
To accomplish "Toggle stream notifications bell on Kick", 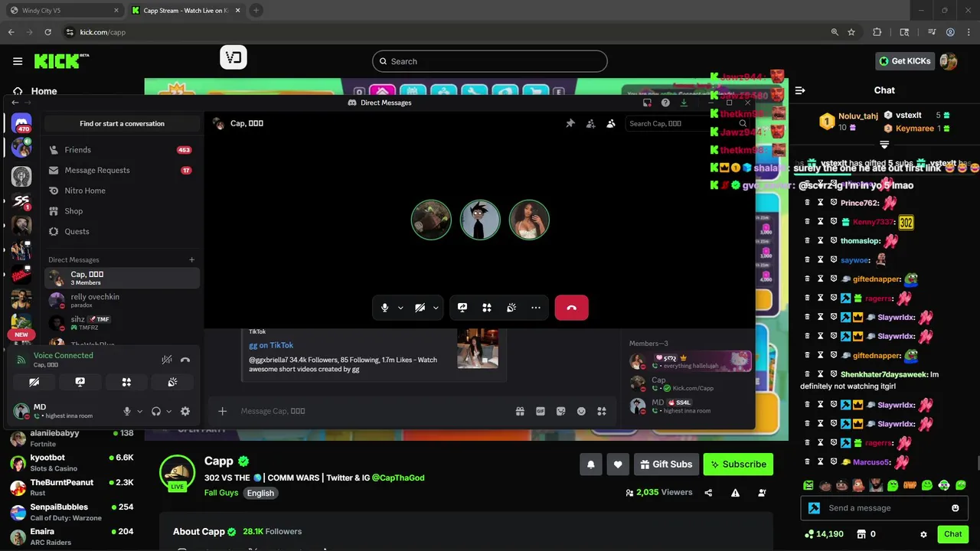I will (x=591, y=464).
